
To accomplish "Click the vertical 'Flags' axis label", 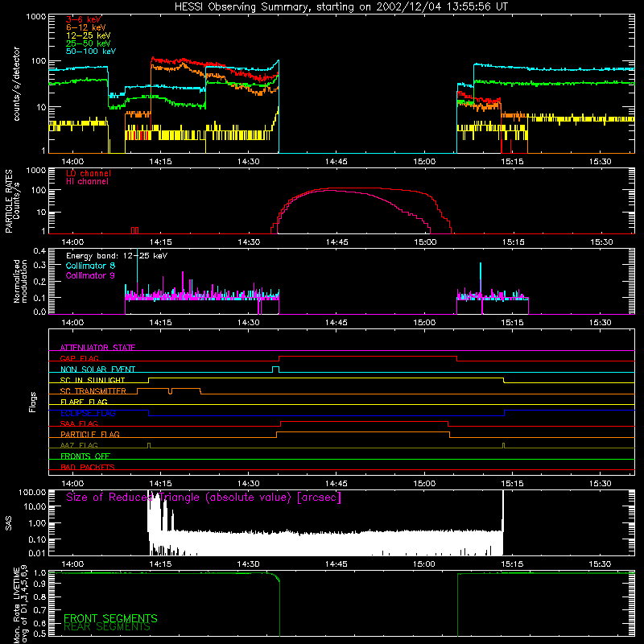I will click(32, 402).
